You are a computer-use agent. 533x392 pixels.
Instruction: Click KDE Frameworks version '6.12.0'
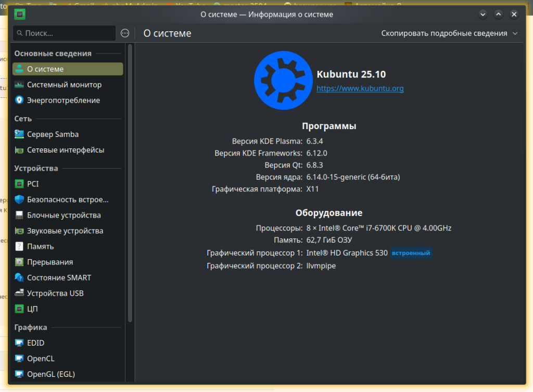coord(316,153)
